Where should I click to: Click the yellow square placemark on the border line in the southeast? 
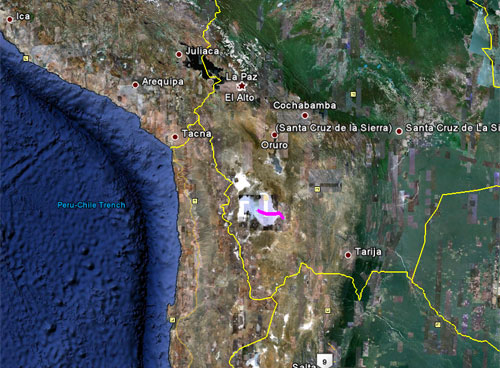tap(437, 324)
